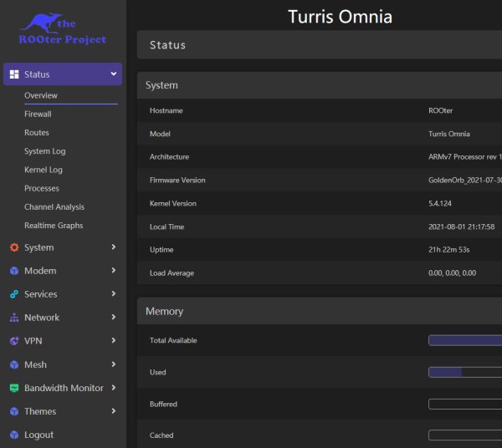Expand the Bandwidth Monitor menu arrow
Screen dimensions: 502x448
coord(114,387)
